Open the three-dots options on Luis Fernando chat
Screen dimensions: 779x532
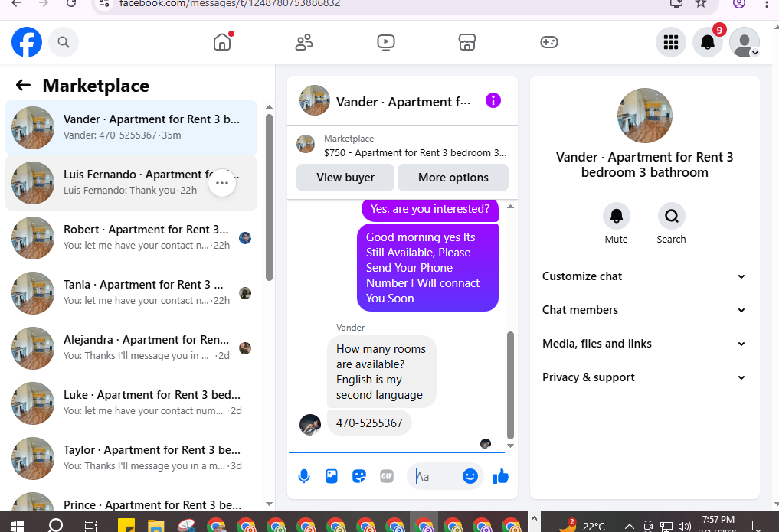222,183
